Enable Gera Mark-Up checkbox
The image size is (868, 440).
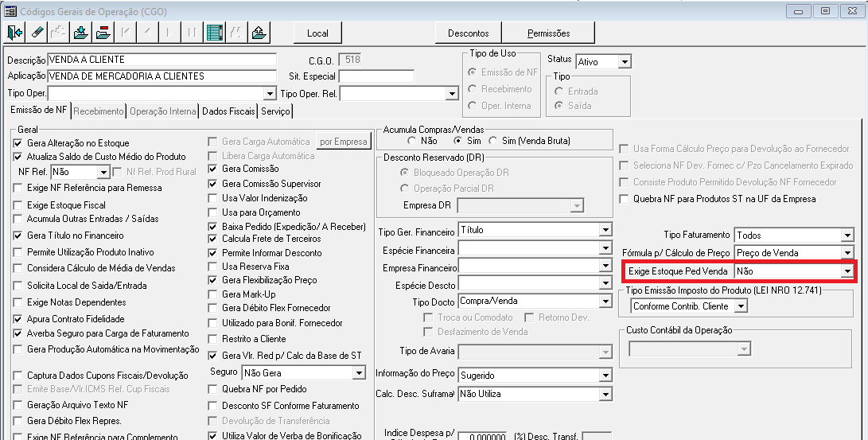212,294
